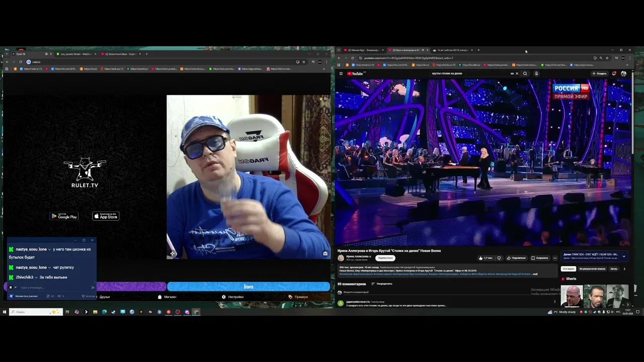Image resolution: width=644 pixels, height=362 pixels.
Task: Click bottom-right icon on webcam video
Action: tap(326, 253)
